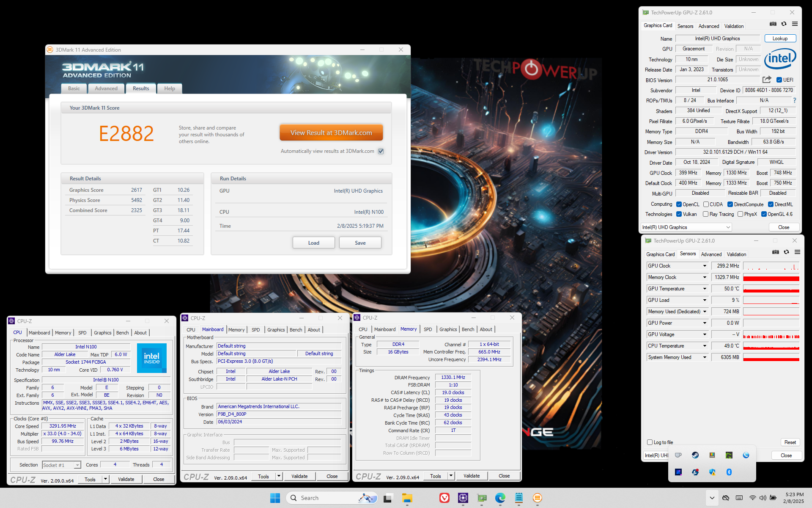Open the SPD tab in CPU-Z Mainboard window
The image size is (812, 508).
tap(256, 330)
